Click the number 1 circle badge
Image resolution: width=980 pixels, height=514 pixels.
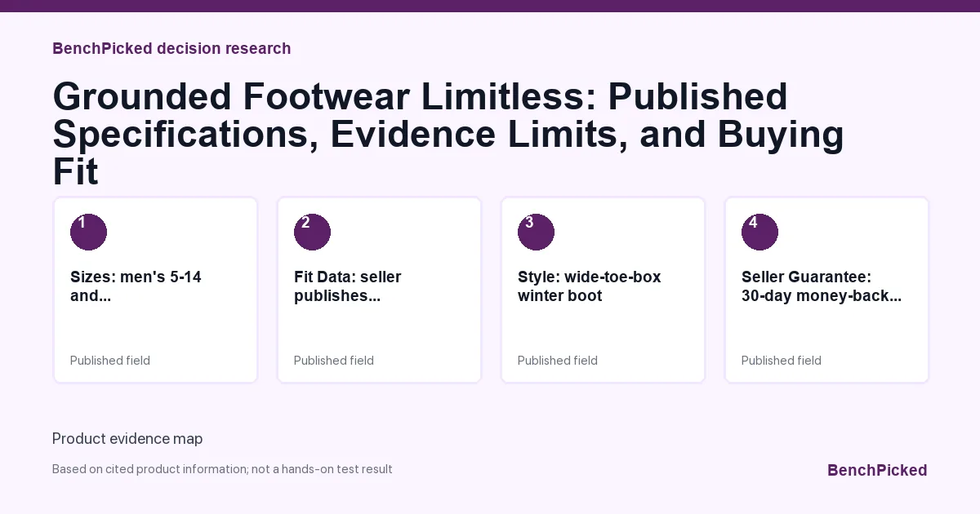(x=88, y=232)
